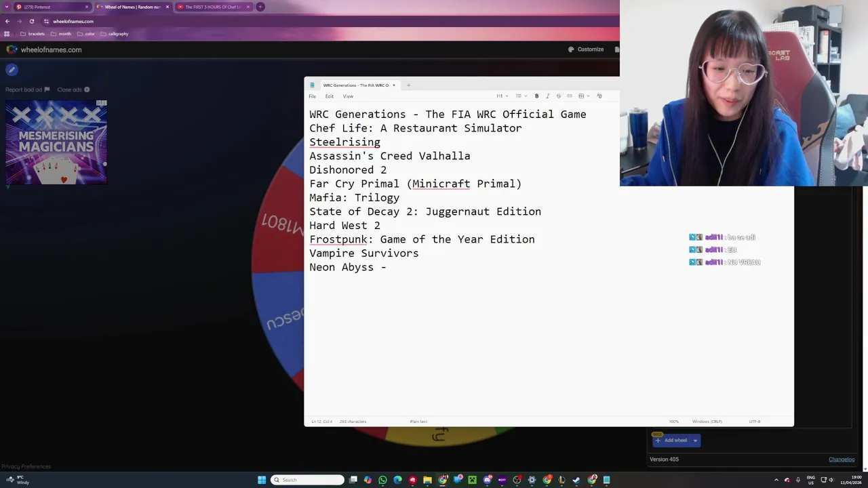This screenshot has height=488, width=868.
Task: Open the weather widget on the taskbar
Action: pos(17,480)
